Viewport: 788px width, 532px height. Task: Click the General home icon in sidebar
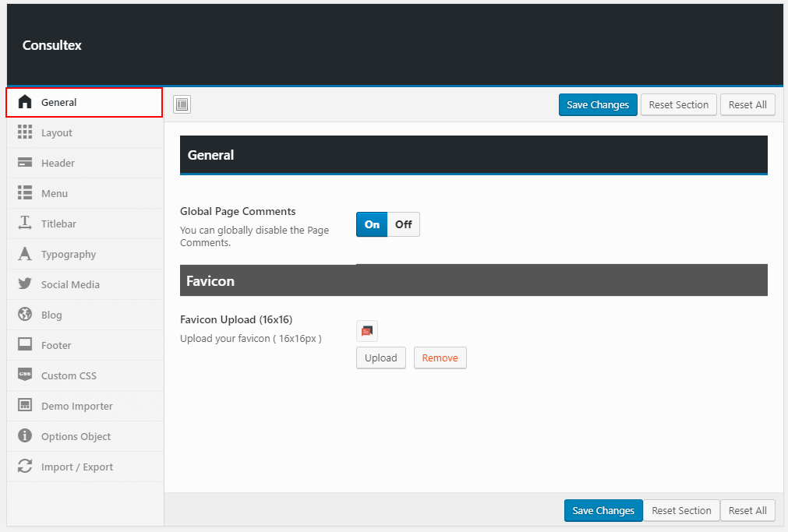[x=25, y=102]
